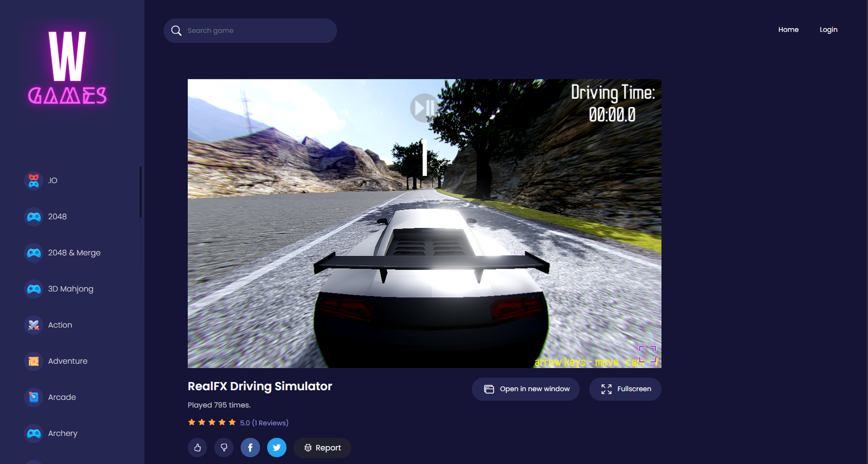Click the RealFX Driving Simulator title
868x464 pixels.
[260, 386]
